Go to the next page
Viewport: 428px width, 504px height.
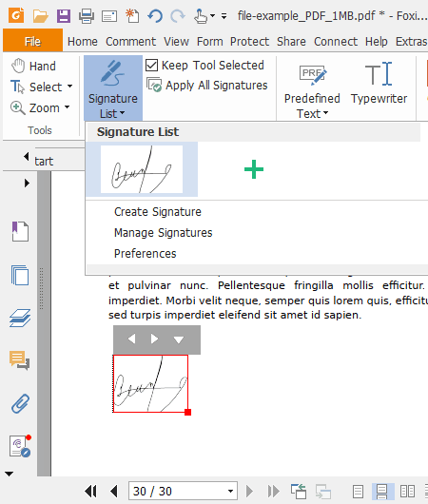[x=249, y=491]
